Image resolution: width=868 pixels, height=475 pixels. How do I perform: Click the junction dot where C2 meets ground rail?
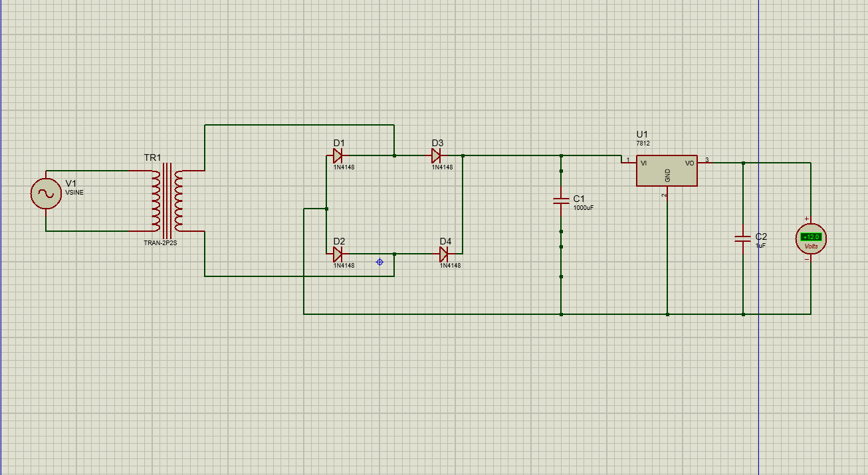coord(743,314)
